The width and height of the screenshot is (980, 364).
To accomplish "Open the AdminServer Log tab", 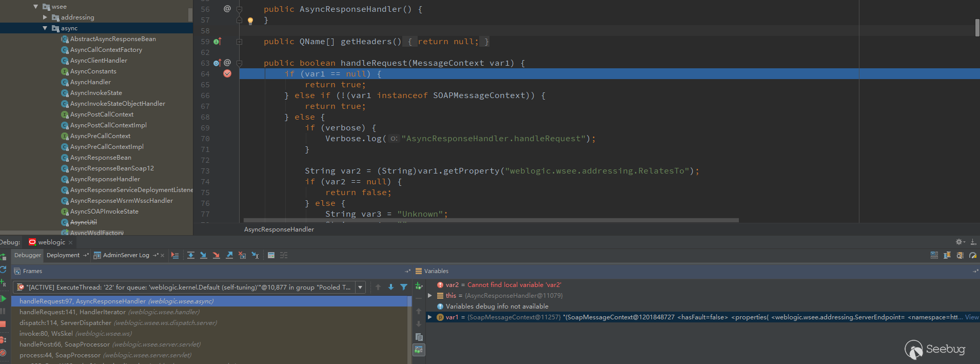I will 126,255.
